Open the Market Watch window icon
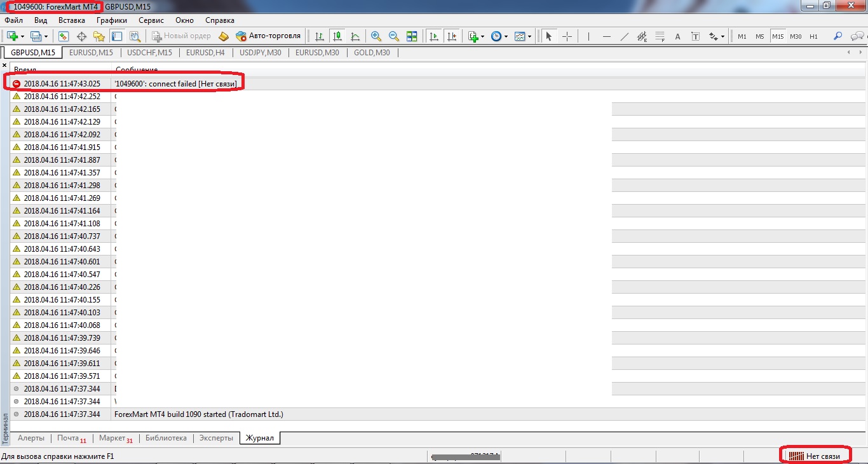868x464 pixels. pyautogui.click(x=64, y=36)
